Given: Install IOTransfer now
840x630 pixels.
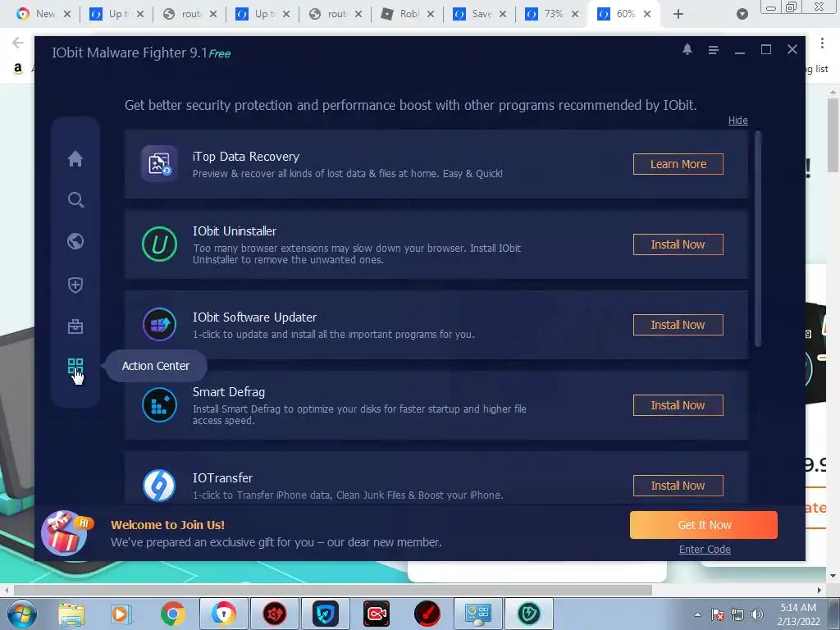Looking at the screenshot, I should [678, 486].
